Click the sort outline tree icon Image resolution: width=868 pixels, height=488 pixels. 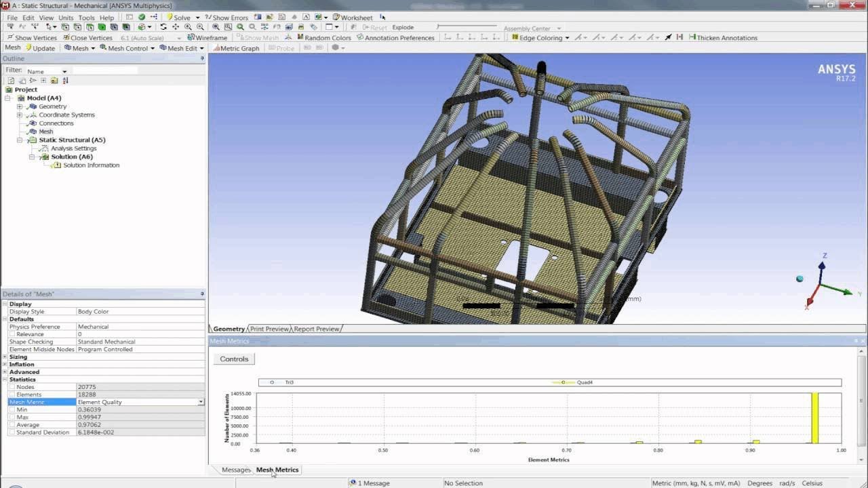65,80
